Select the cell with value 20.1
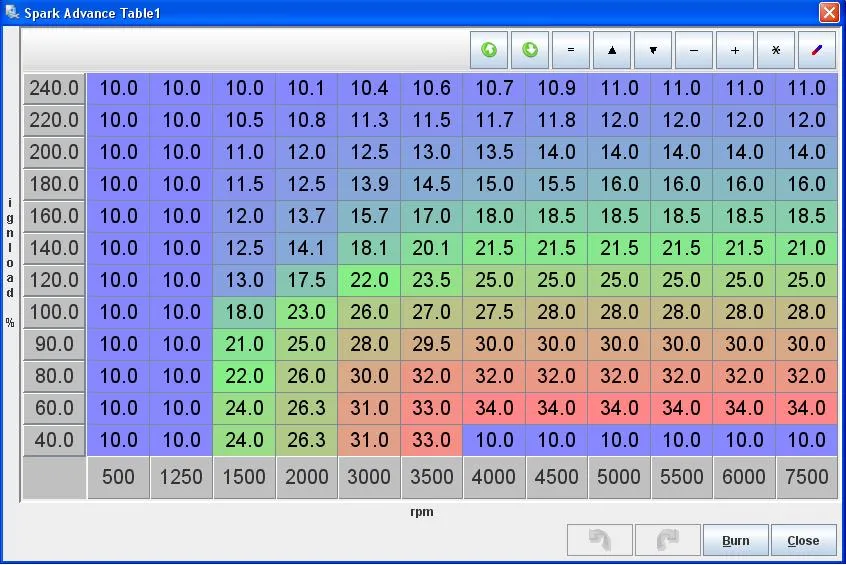 [432, 248]
